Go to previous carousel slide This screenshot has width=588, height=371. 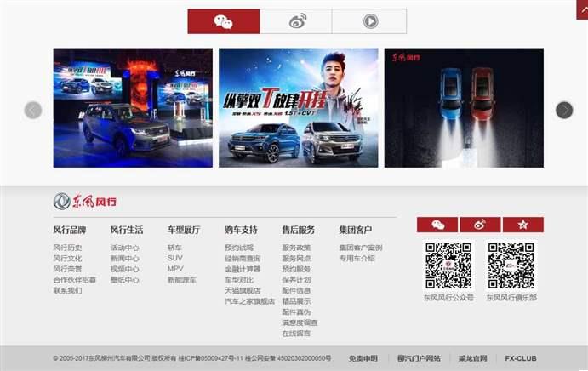tap(33, 111)
